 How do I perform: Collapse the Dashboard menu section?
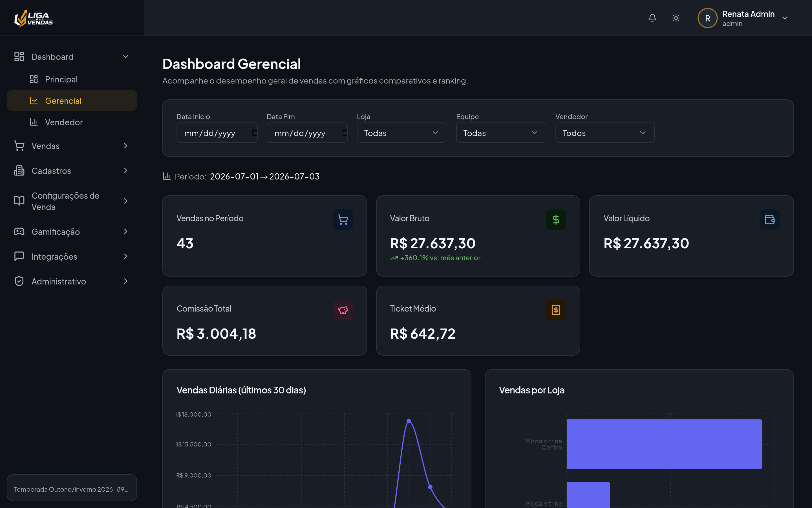pos(126,56)
